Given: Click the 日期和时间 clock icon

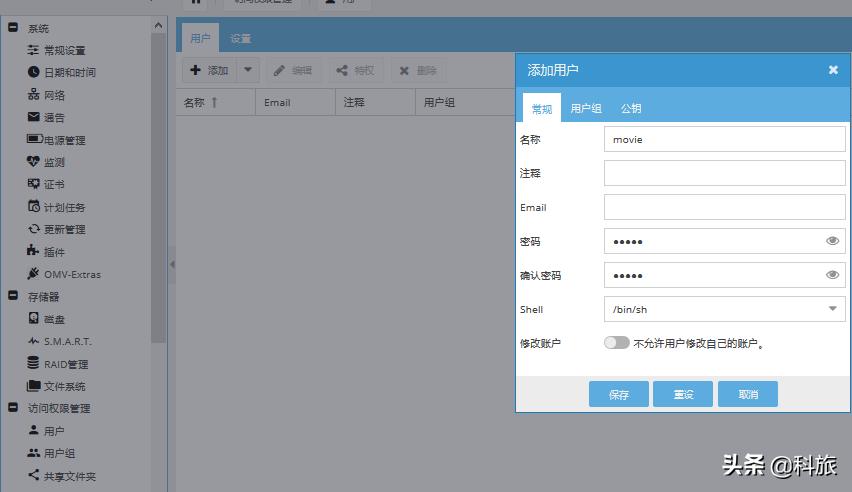Looking at the screenshot, I should (34, 73).
